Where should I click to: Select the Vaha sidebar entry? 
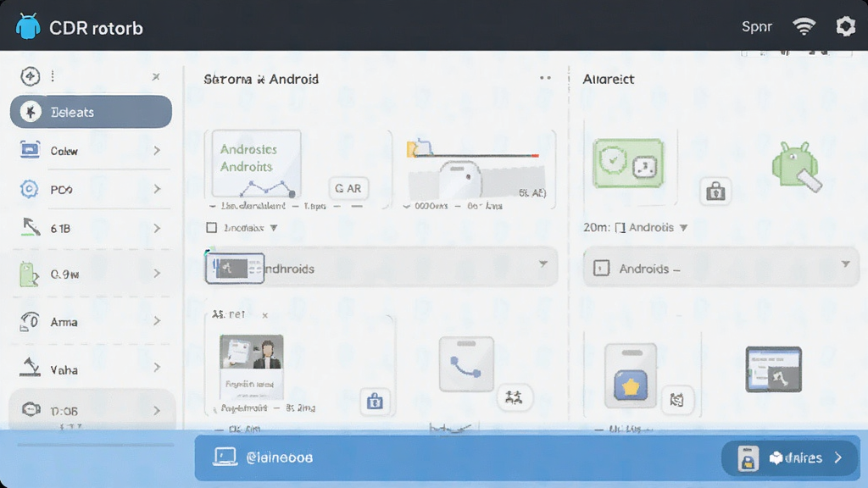click(x=91, y=369)
